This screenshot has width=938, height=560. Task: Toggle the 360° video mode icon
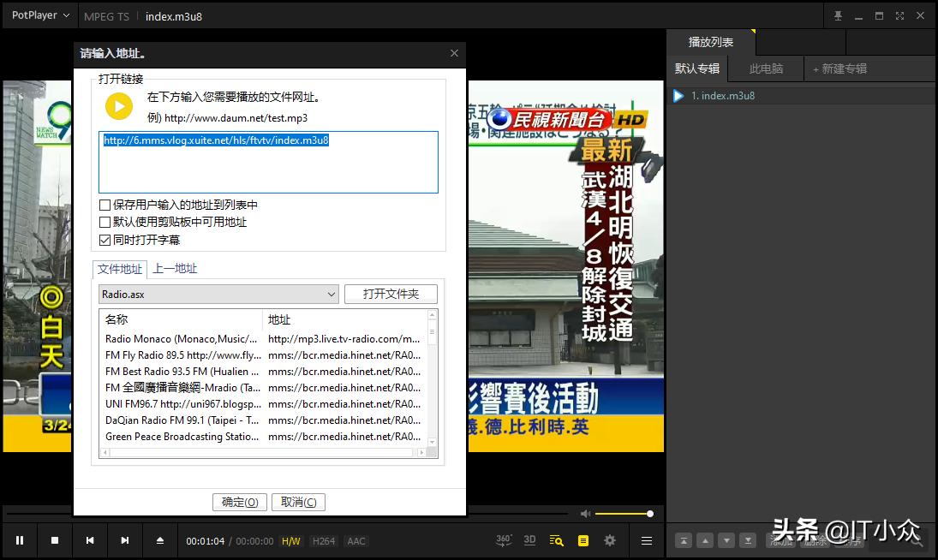coord(504,540)
